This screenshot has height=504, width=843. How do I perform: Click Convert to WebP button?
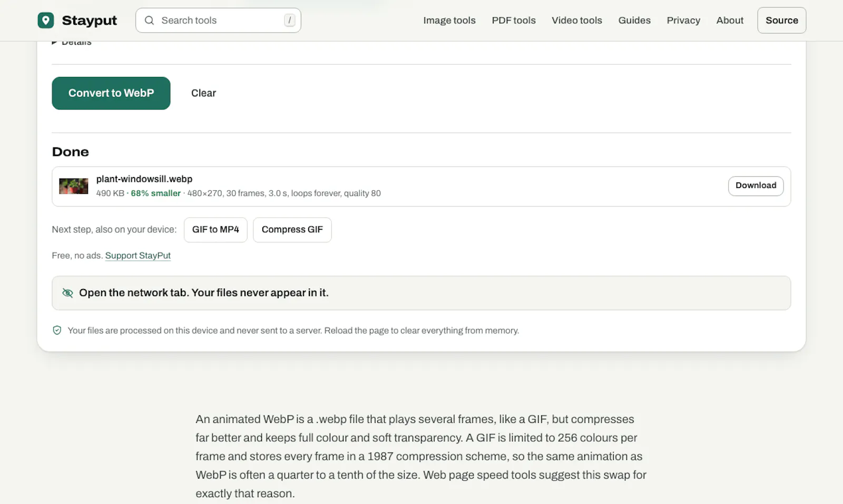tap(111, 93)
